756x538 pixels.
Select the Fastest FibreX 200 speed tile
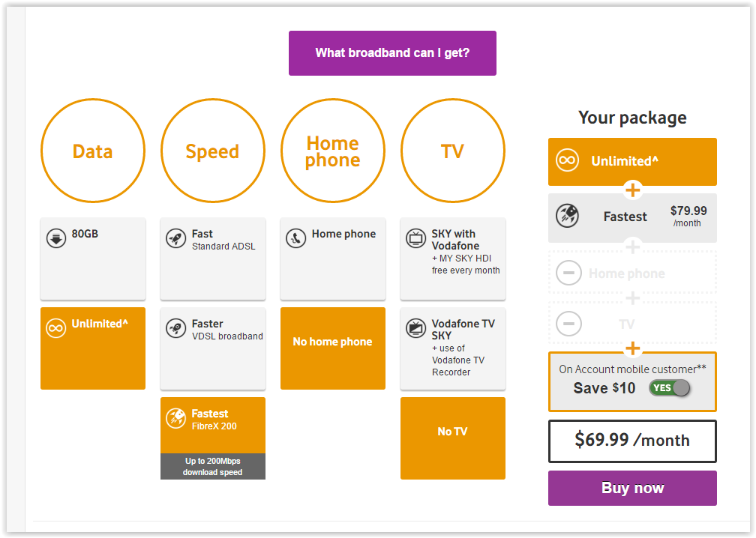213,438
